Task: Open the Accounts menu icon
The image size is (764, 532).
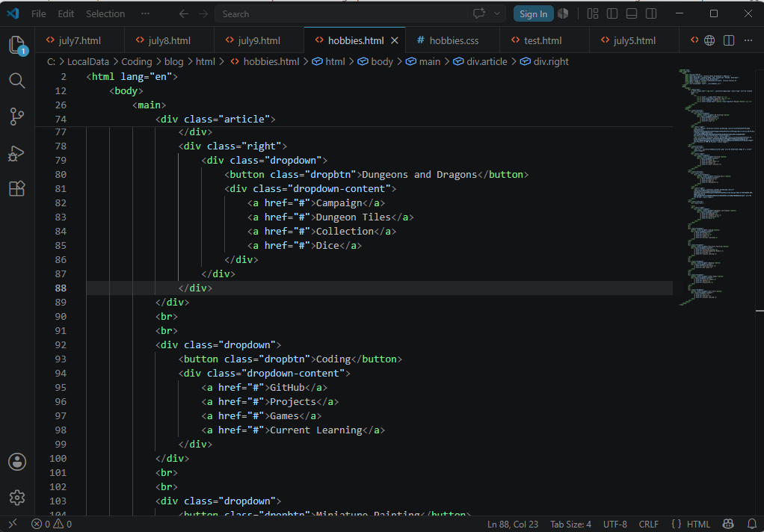Action: tap(17, 462)
